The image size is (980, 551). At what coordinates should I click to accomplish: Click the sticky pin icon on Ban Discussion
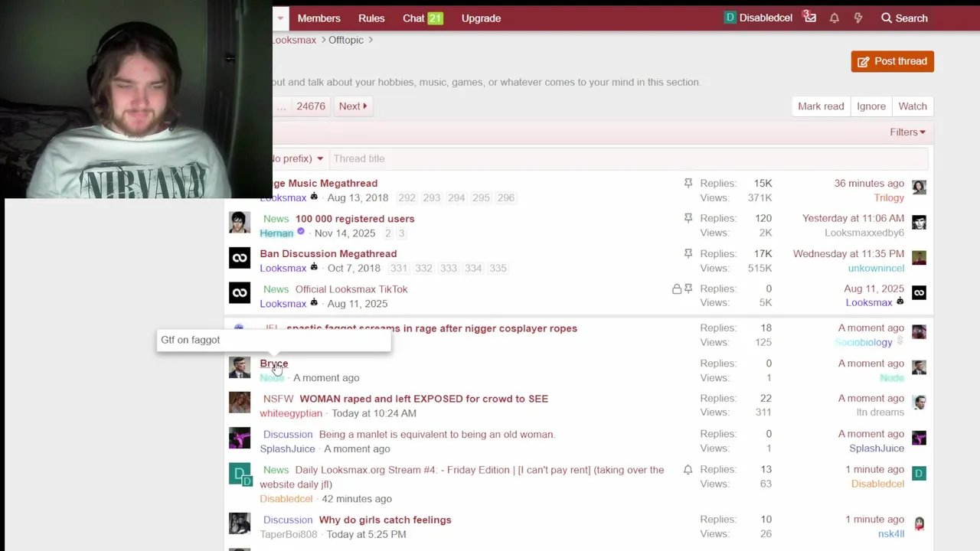coord(688,253)
